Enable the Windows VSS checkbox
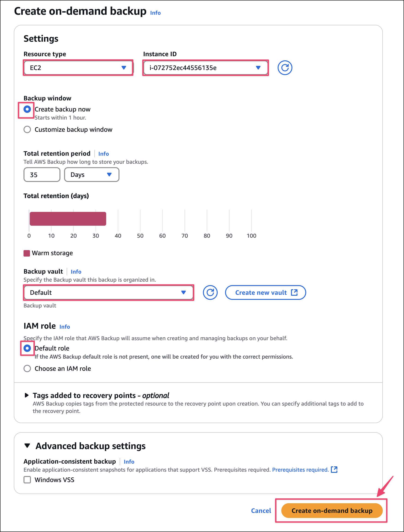The image size is (404, 532). coord(27,480)
